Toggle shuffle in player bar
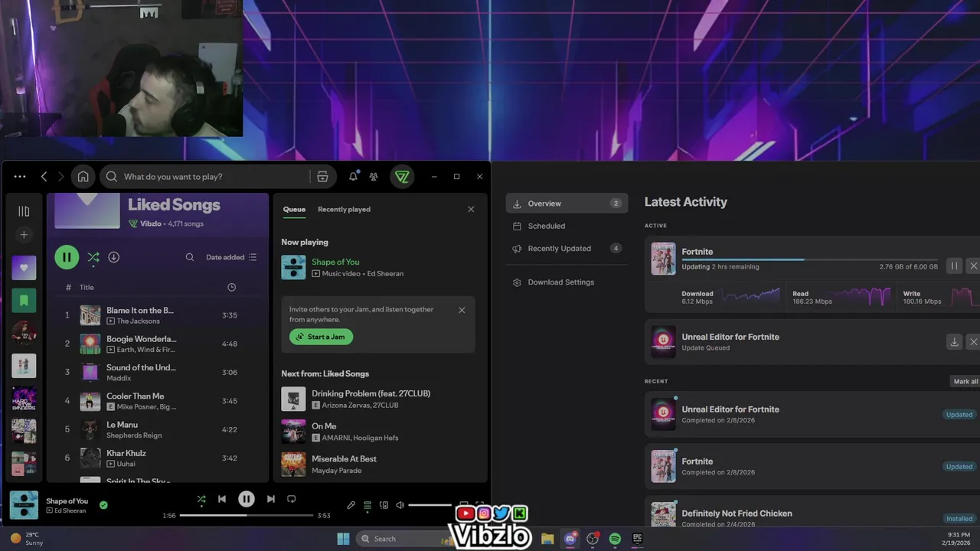The width and height of the screenshot is (980, 551). pos(201,499)
